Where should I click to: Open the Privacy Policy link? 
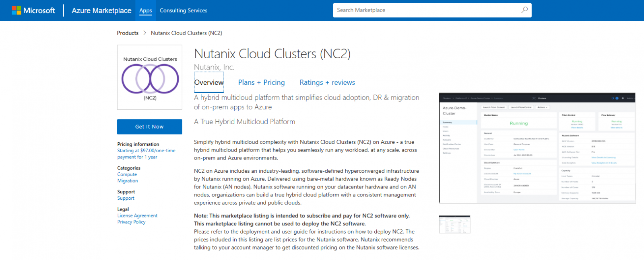click(x=131, y=222)
